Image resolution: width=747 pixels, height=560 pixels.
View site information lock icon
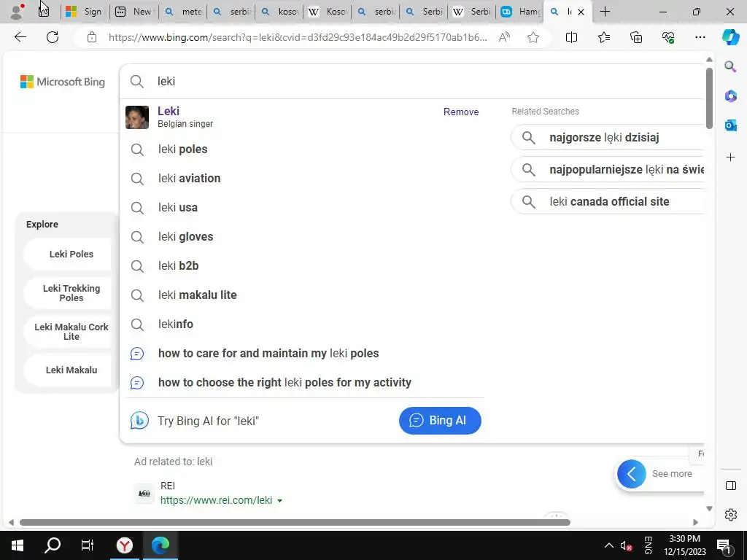[x=92, y=37]
